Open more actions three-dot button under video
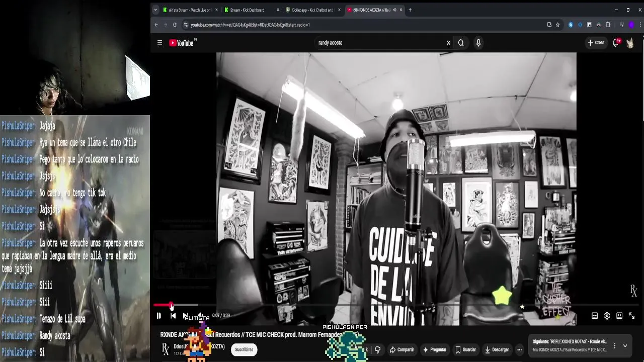The height and width of the screenshot is (362, 644). pos(519,349)
